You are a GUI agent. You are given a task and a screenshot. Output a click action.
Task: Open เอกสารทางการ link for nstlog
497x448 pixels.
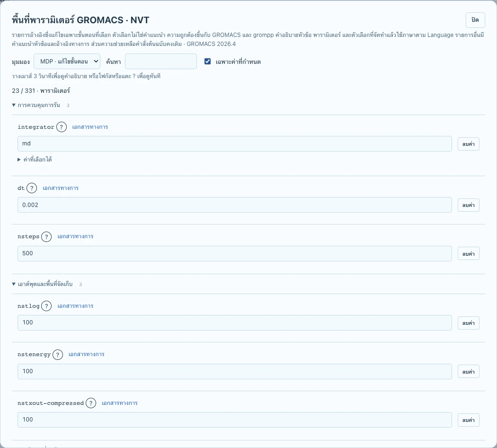tap(75, 306)
